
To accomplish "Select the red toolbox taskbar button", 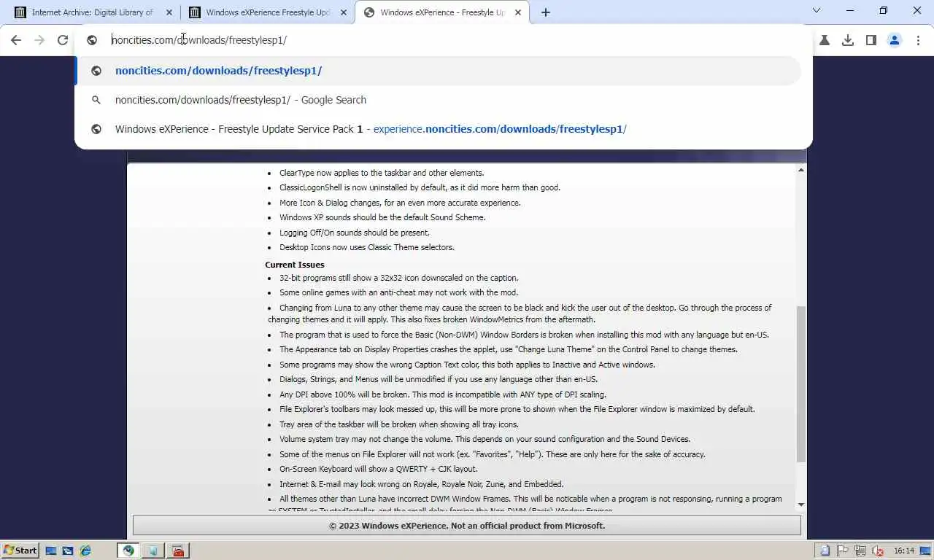I will (178, 551).
